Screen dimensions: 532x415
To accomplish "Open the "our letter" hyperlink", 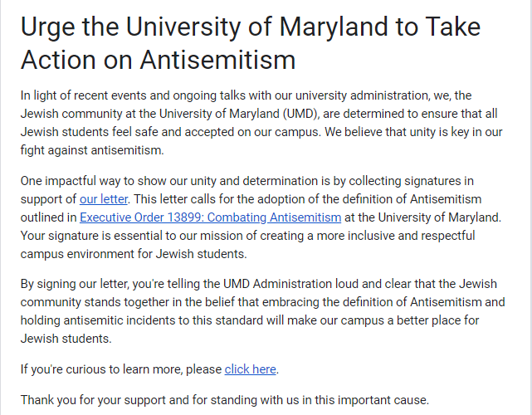I will 104,199.
